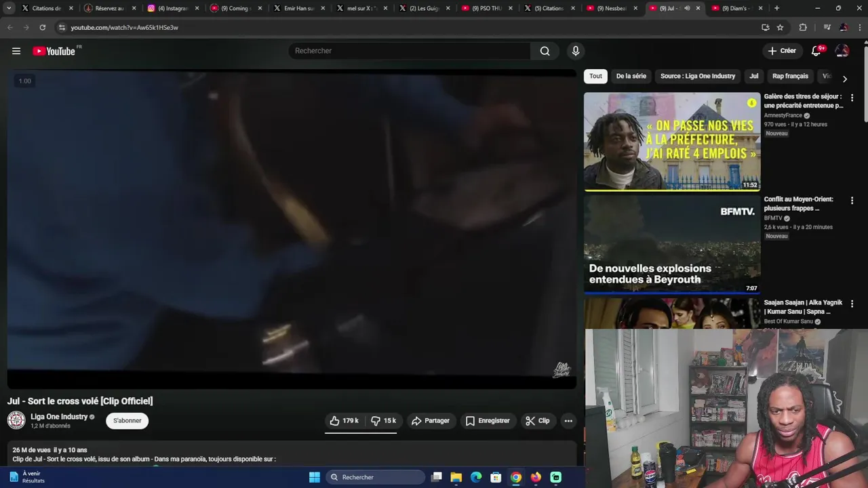The image size is (868, 488).
Task: Reload the page in Chrome
Action: 42,27
